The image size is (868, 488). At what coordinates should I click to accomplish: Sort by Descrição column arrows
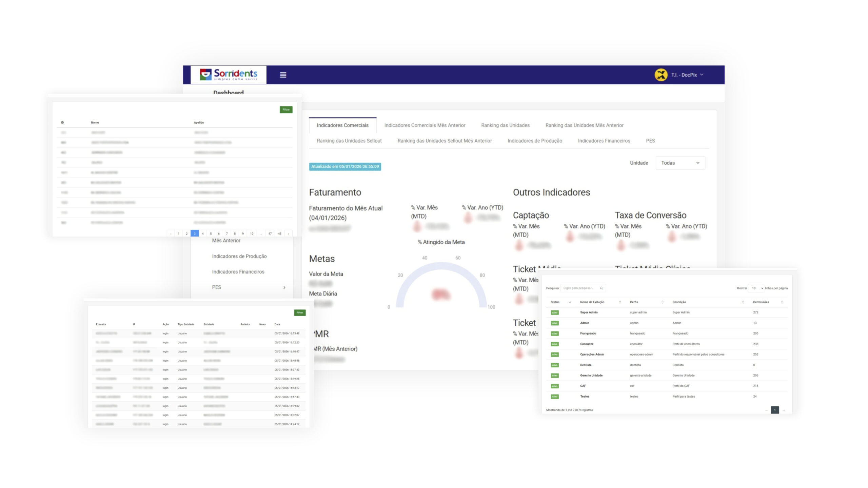743,302
